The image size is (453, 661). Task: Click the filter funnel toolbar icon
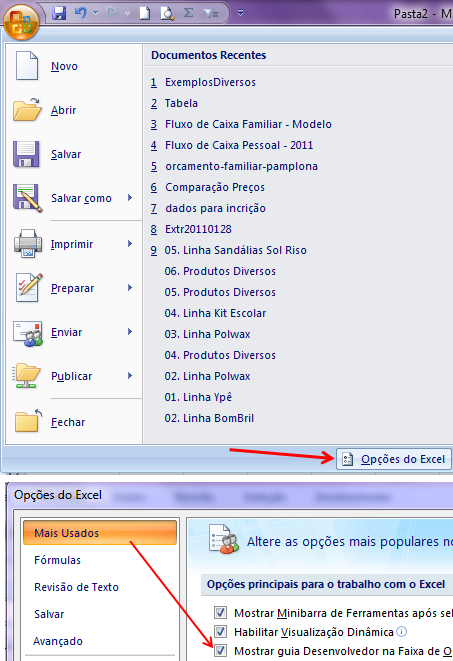(x=211, y=13)
